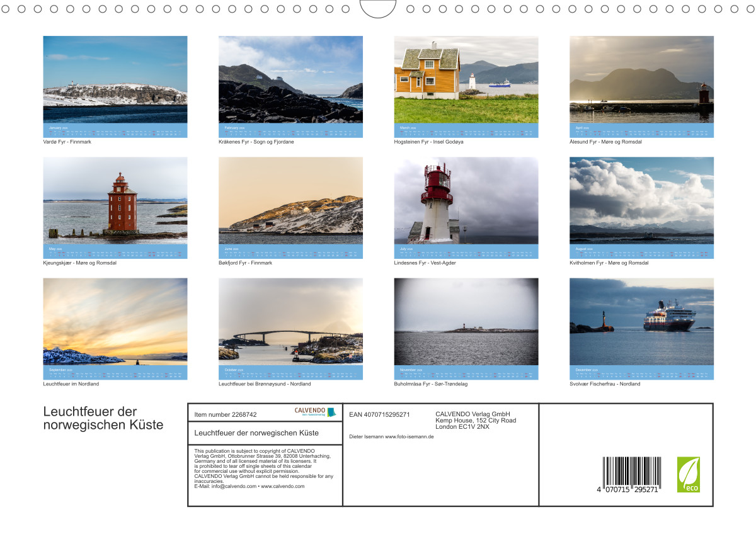Click the EAN 4070715295271 text
Image resolution: width=756 pixels, height=534 pixels.
[379, 414]
